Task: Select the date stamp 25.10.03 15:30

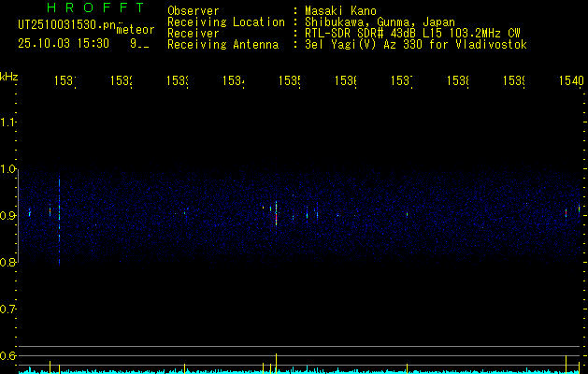Action: (64, 44)
